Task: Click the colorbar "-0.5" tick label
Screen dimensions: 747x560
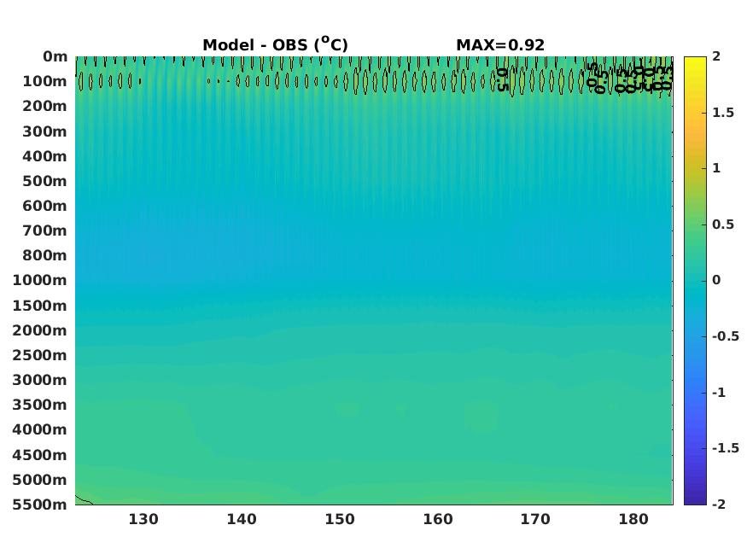Action: click(x=726, y=336)
